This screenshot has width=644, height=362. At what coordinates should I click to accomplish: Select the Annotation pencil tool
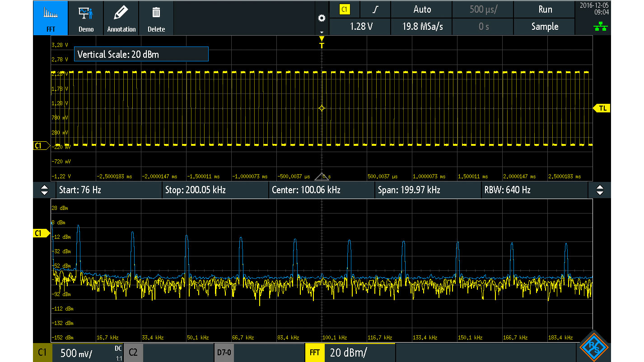(121, 18)
